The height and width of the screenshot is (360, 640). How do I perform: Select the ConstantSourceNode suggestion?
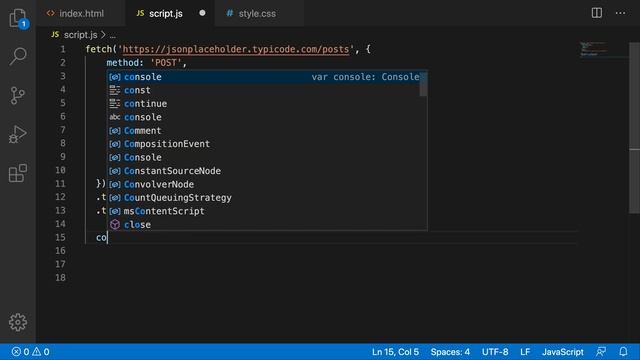point(264,171)
